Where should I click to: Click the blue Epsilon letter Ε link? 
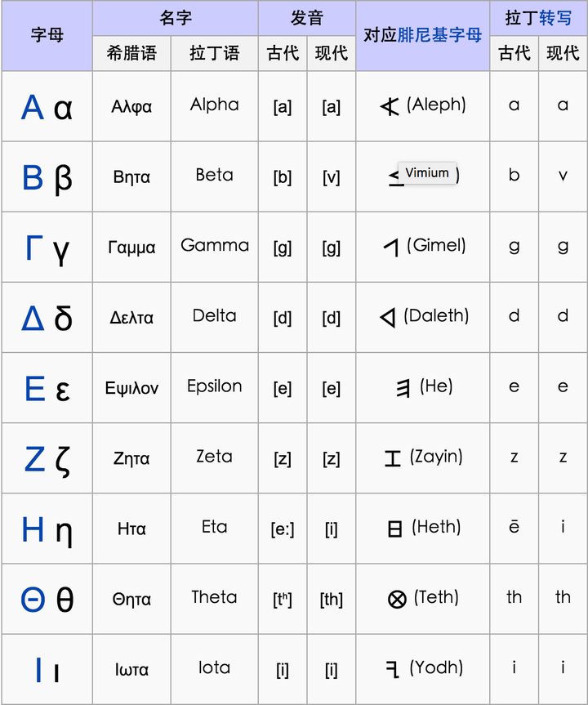34,388
